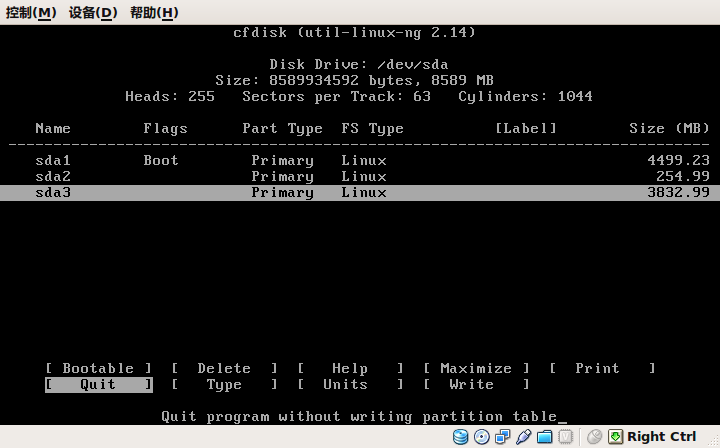This screenshot has width=720, height=448.
Task: Open the 控制(M) menu
Action: (31, 12)
